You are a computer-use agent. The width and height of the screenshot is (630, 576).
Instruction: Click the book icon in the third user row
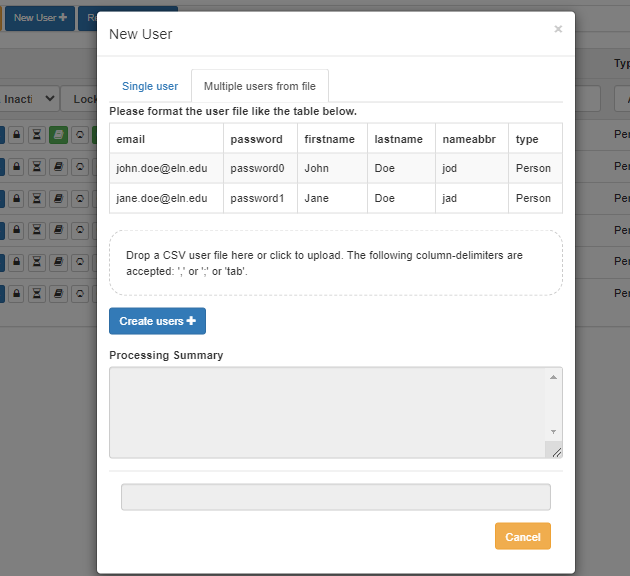click(58, 198)
